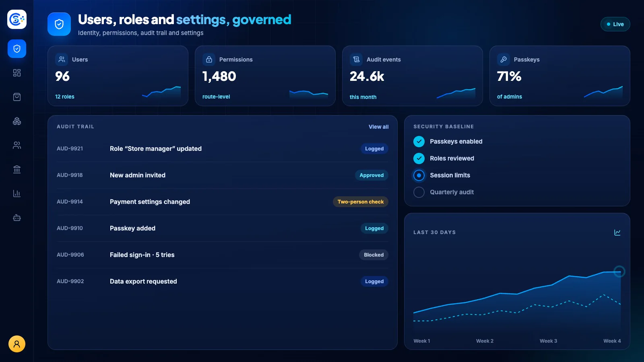Select 'Payment settings changed' entry
Image resolution: width=644 pixels, height=362 pixels.
pyautogui.click(x=223, y=202)
